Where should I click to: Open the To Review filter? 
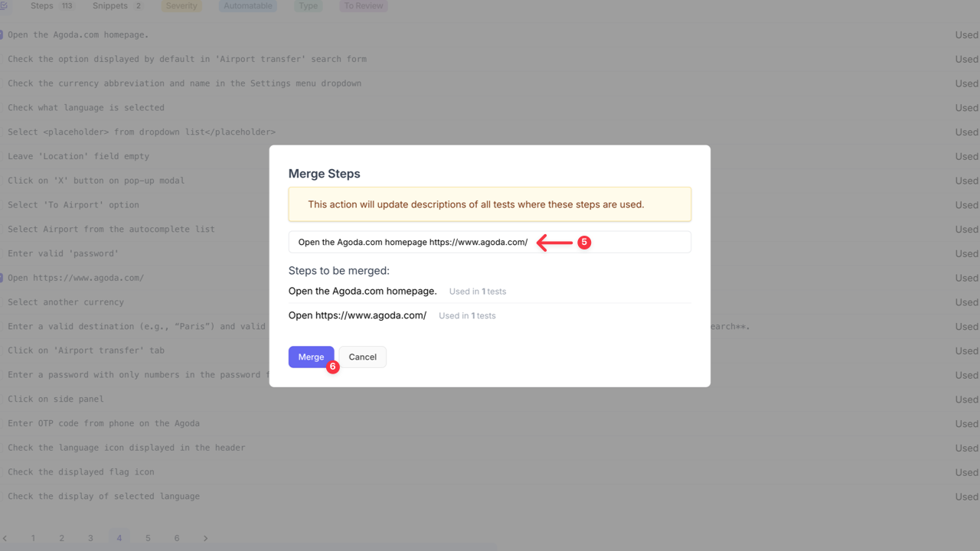[363, 5]
